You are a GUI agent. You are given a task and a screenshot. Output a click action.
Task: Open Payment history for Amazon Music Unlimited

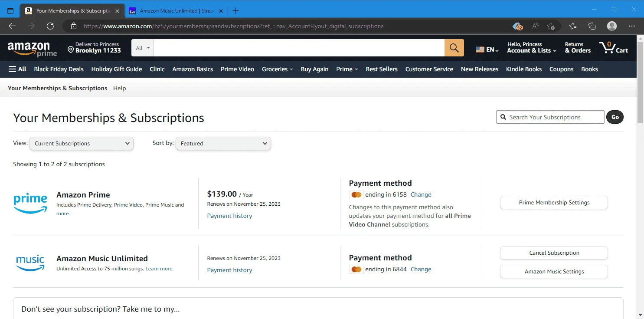pyautogui.click(x=229, y=270)
